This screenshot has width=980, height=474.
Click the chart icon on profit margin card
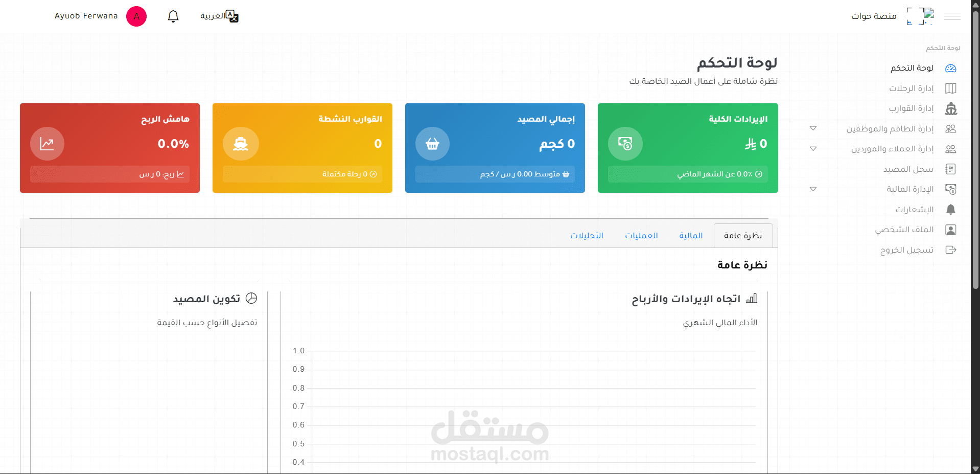pyautogui.click(x=48, y=144)
